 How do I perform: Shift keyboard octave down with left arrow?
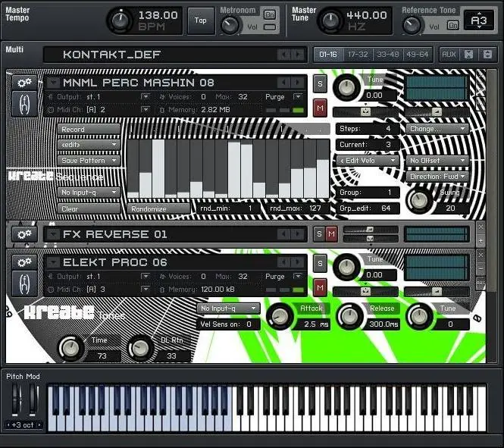8,425
